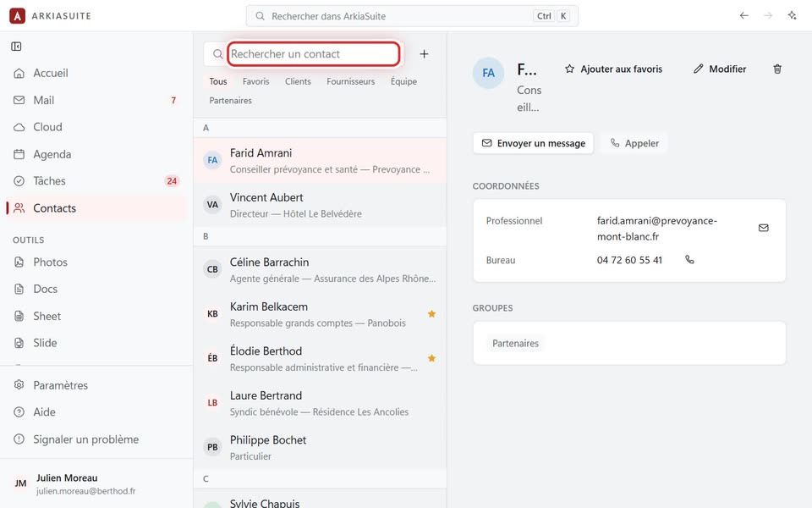Collapse the sidebar panel icon
The height and width of the screenshot is (508, 812).
coord(16,47)
